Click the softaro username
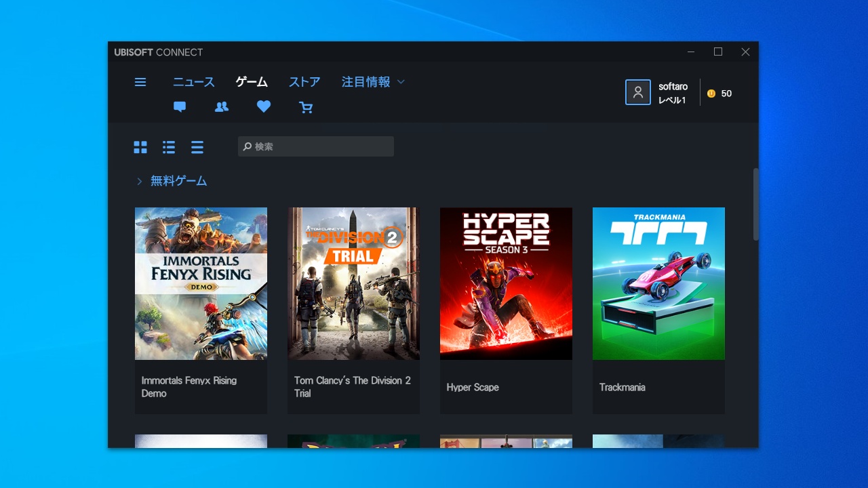Image resolution: width=868 pixels, height=488 pixels. tap(673, 87)
